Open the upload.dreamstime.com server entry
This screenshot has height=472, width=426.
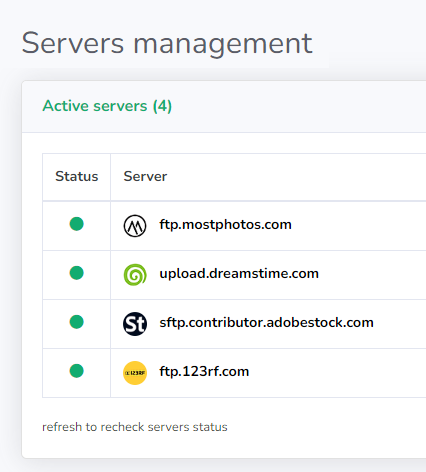239,274
